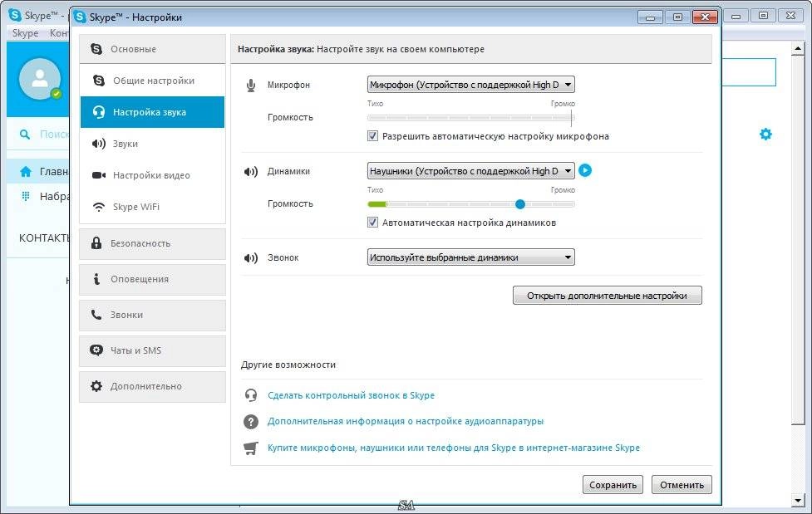Click the Skype logo in the settings title bar

(x=80, y=17)
